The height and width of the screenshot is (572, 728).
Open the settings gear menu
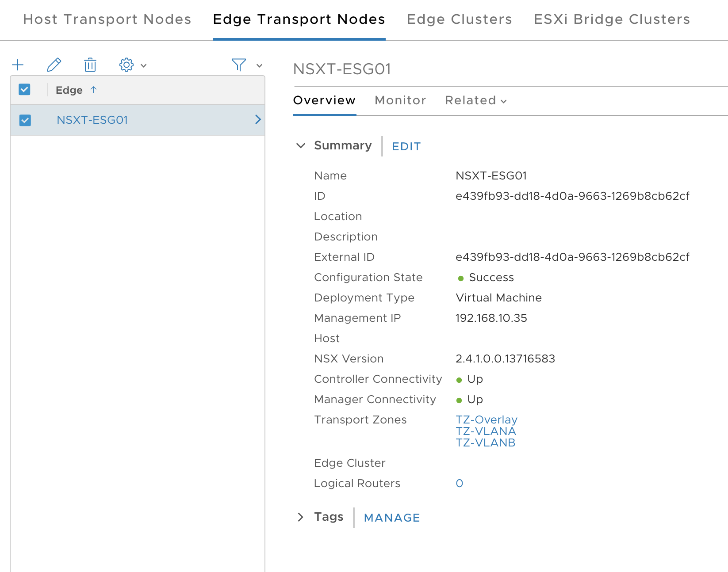click(x=126, y=65)
